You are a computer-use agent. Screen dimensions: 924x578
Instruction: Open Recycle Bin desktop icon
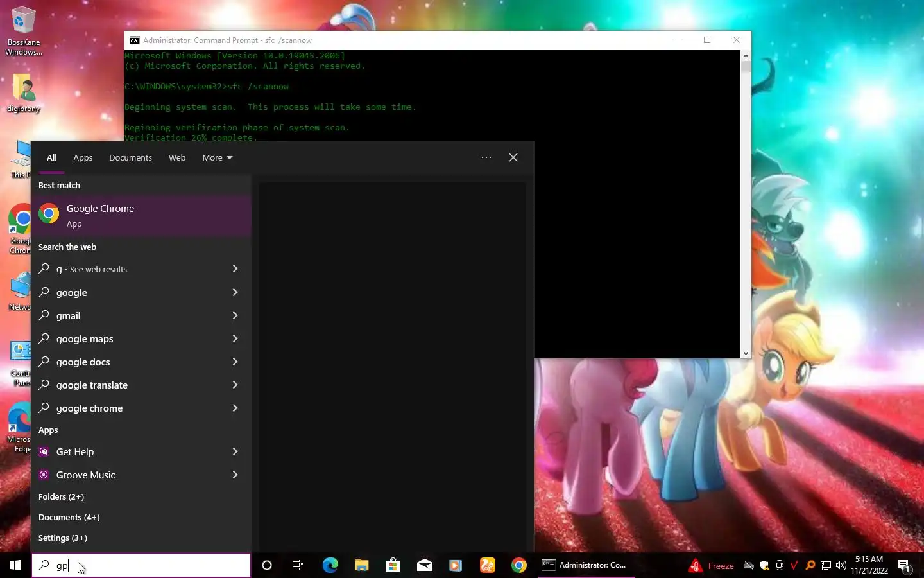(23, 31)
